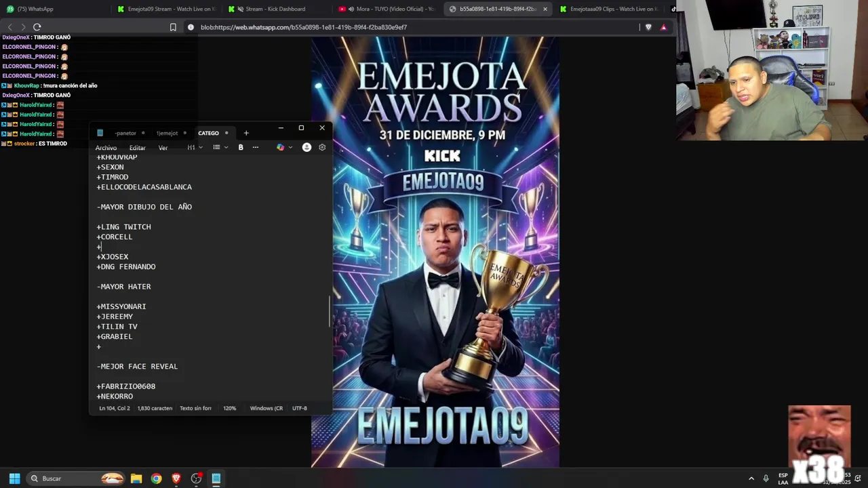Select the CATEGO Notepad tab
This screenshot has width=868, height=488.
209,133
